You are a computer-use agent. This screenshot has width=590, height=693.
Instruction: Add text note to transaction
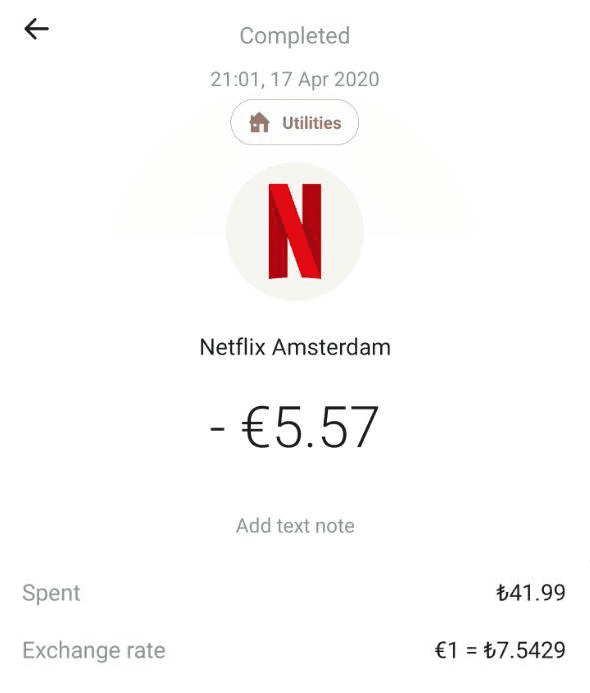click(295, 525)
